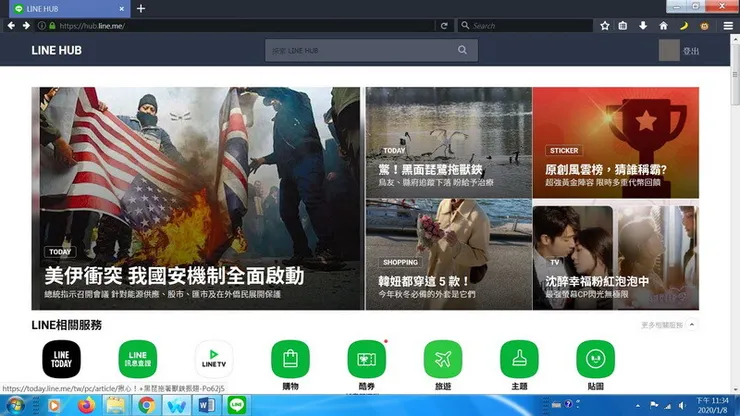Open Word from the taskbar
Viewport: 740px width, 416px height.
coord(207,405)
